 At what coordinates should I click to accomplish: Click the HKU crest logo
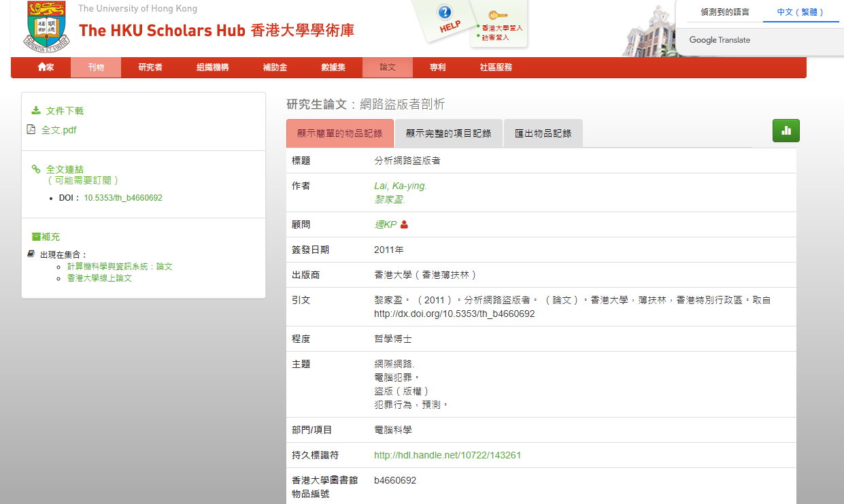46,27
